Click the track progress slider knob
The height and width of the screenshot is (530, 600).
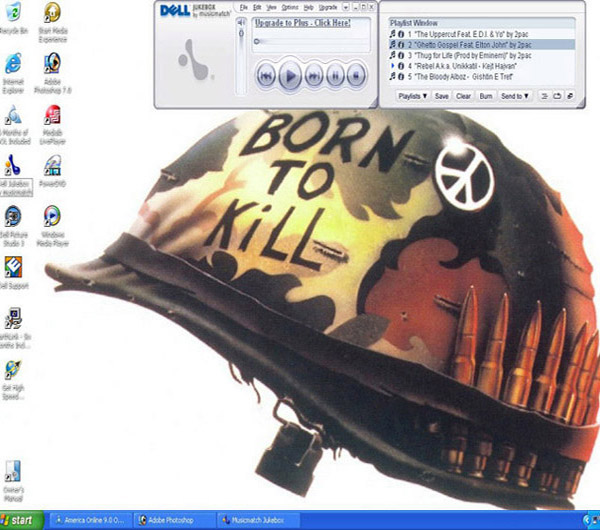[x=257, y=41]
